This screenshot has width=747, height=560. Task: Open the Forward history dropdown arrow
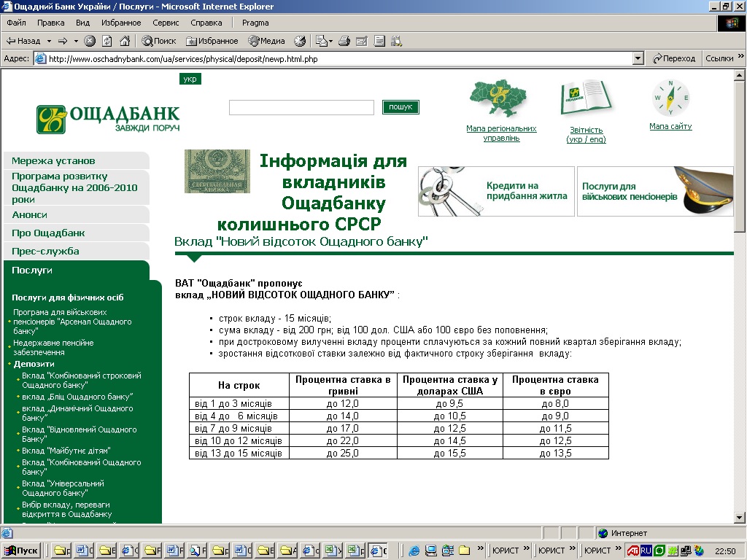pos(76,41)
